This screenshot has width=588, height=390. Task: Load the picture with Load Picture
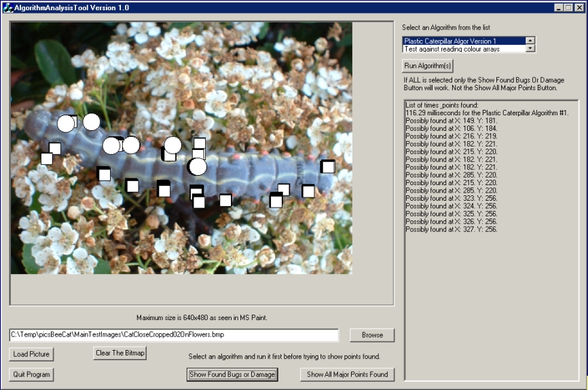coord(31,354)
